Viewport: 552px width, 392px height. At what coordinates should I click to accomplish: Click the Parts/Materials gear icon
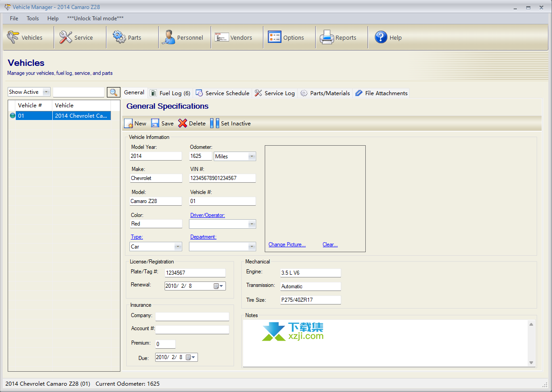(x=304, y=93)
